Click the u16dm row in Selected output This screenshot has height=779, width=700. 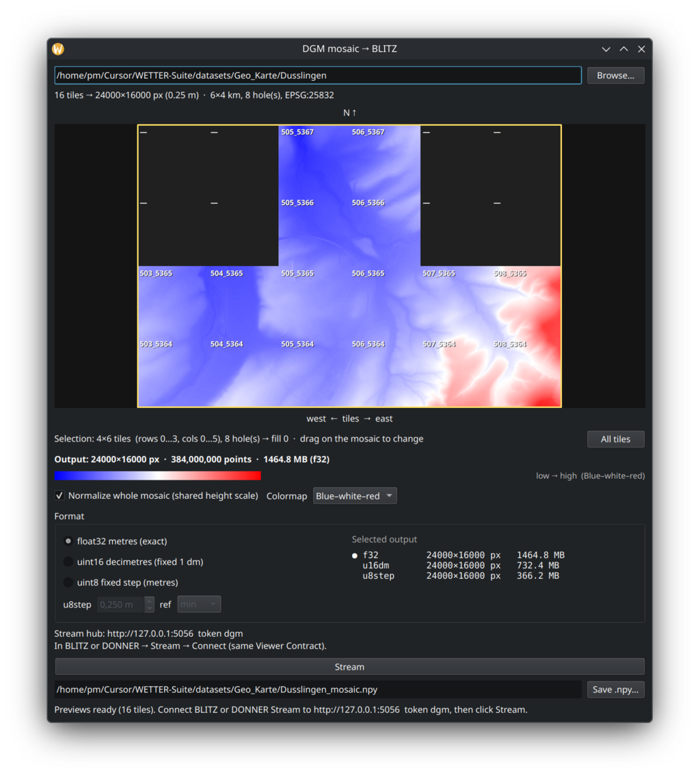pos(461,565)
